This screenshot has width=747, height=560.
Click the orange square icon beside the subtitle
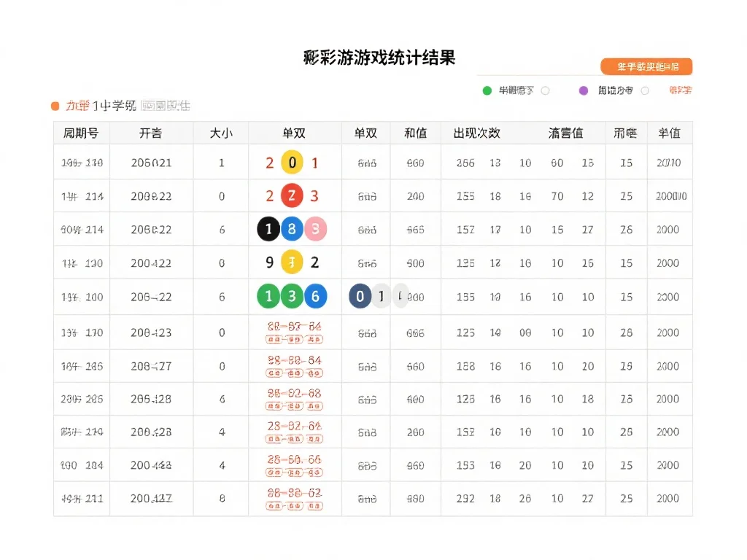55,106
